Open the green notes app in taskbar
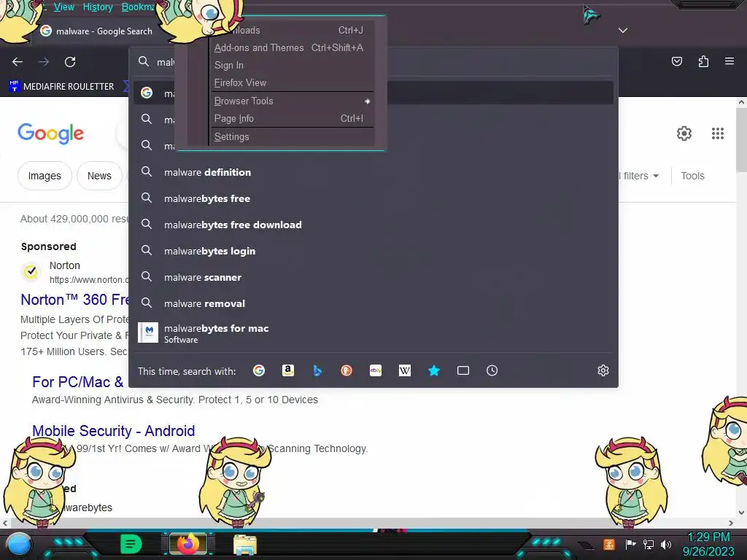 point(131,544)
